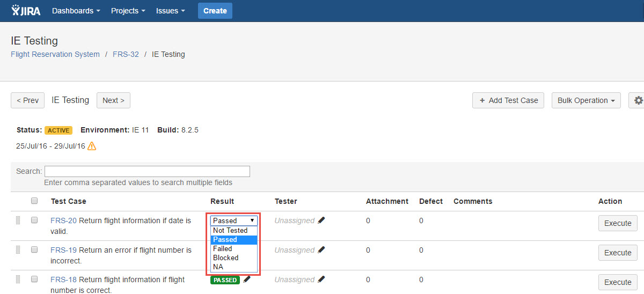Edit tester pencil icon for FRS-20

321,220
